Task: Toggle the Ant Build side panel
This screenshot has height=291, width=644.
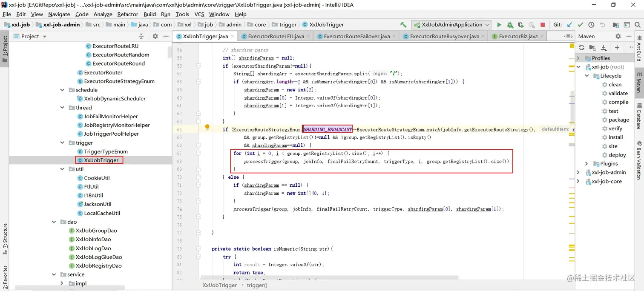Action: [x=639, y=48]
